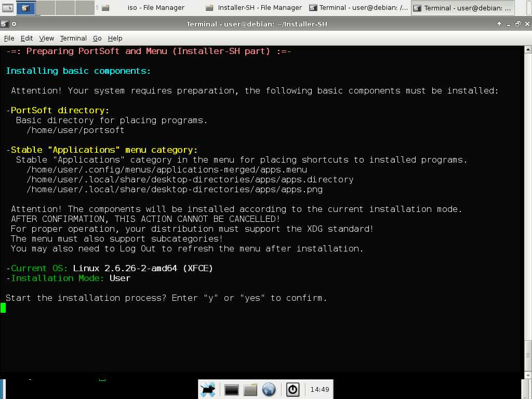Click the path ending in 'apps.directory'

(190, 179)
